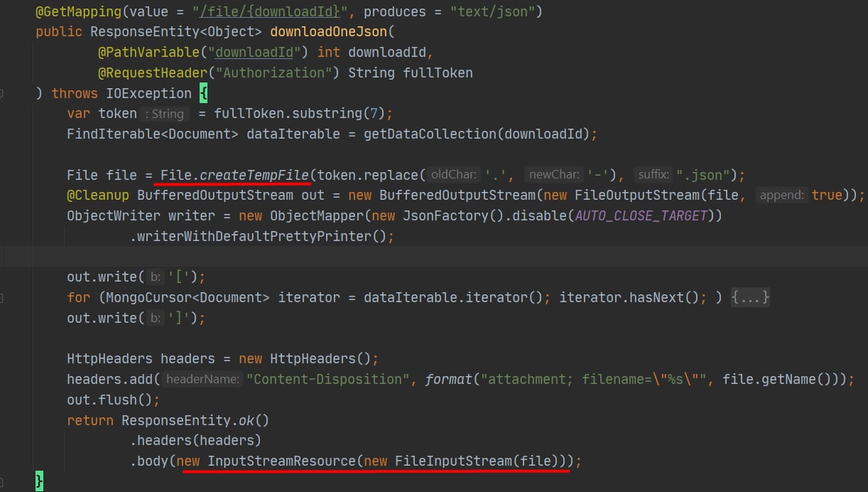The height and width of the screenshot is (492, 868).
Task: Click the ': String' type inlay hint
Action: [x=164, y=114]
